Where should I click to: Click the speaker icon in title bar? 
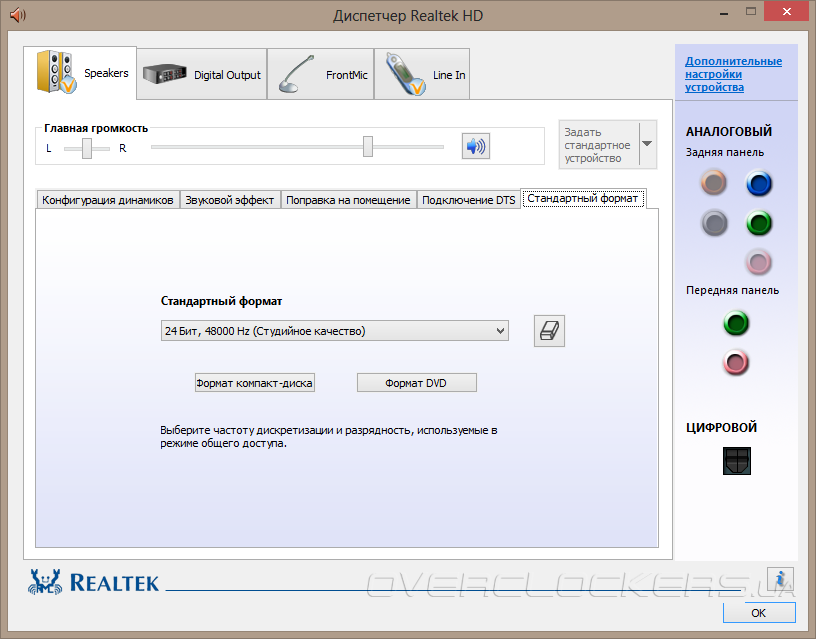coord(18,15)
